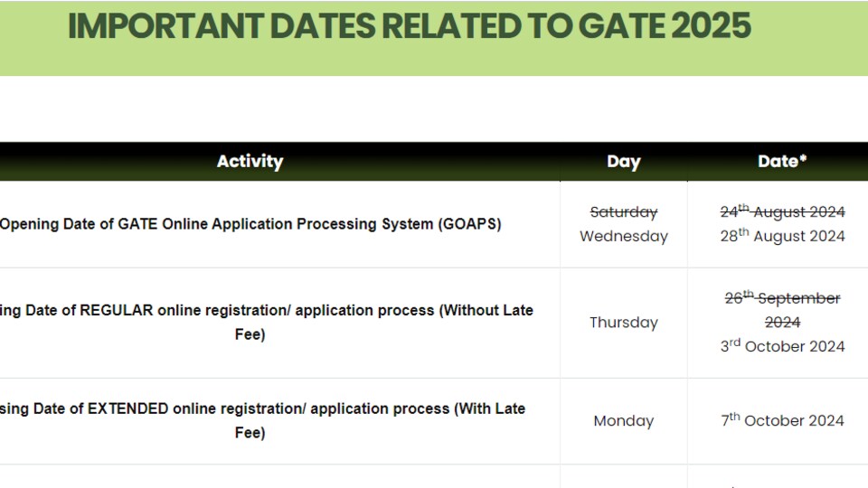Click the Important Dates Related to GATE 2025 heading
The image size is (868, 488).
point(409,26)
